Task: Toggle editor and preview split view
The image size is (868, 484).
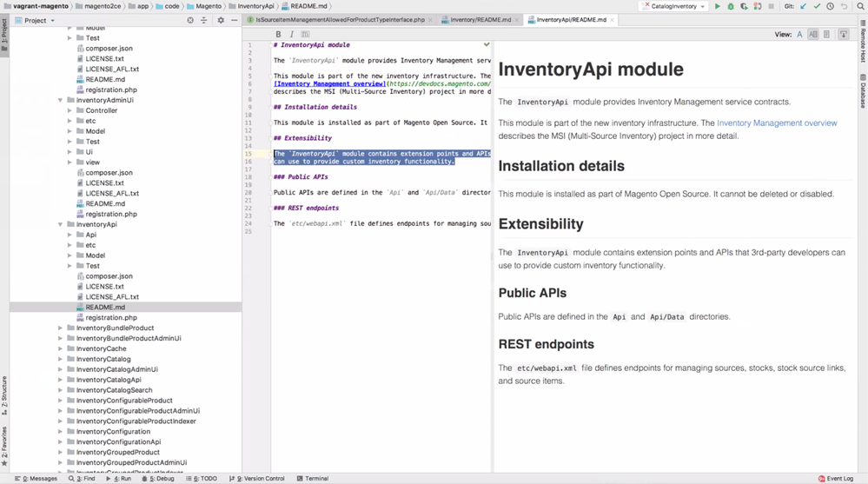Action: pos(813,35)
